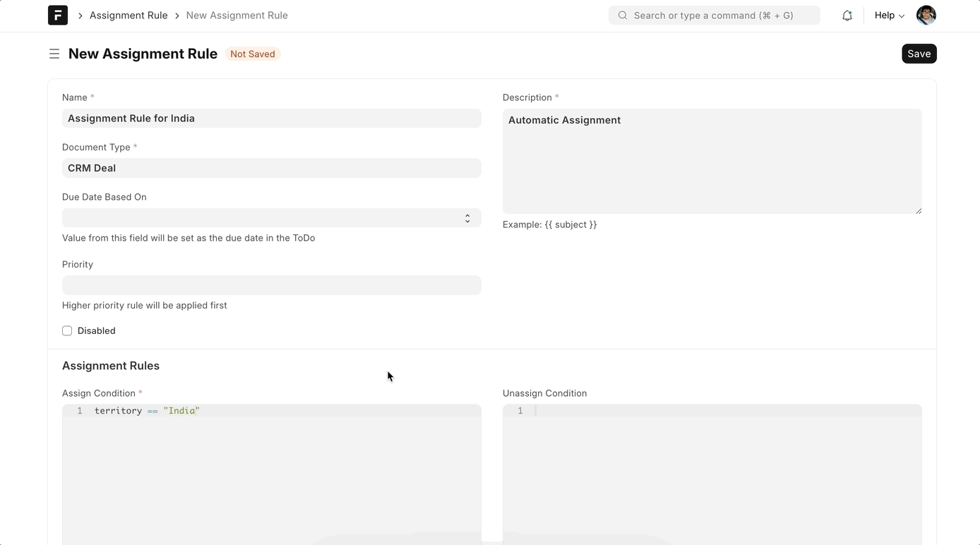This screenshot has width=980, height=545.
Task: Save the assignment rule
Action: pyautogui.click(x=919, y=54)
